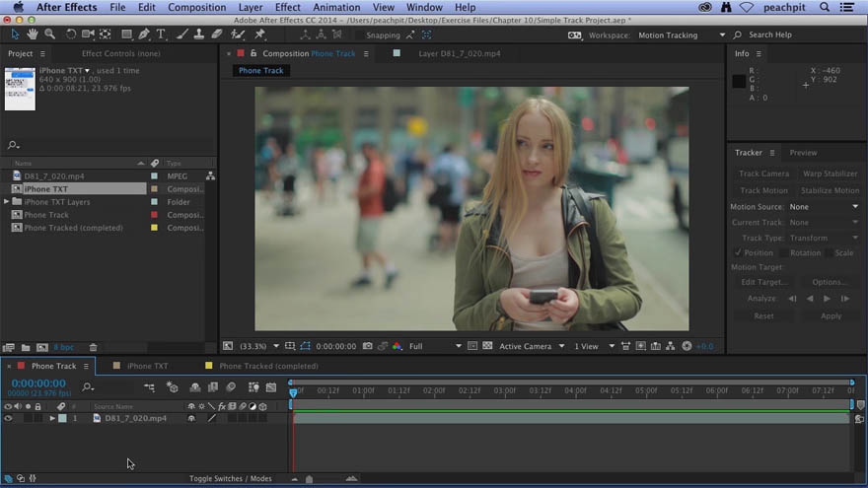Switch to the Preview panel tab
868x488 pixels.
(x=803, y=153)
